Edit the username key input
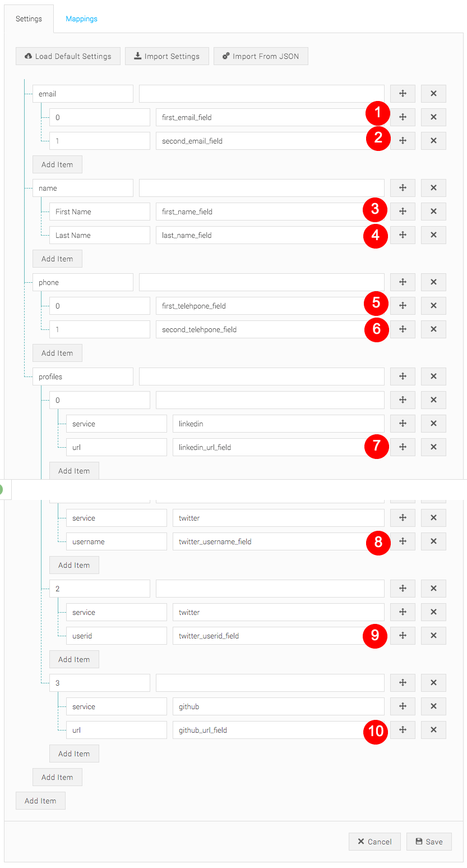The width and height of the screenshot is (467, 868). pos(117,541)
